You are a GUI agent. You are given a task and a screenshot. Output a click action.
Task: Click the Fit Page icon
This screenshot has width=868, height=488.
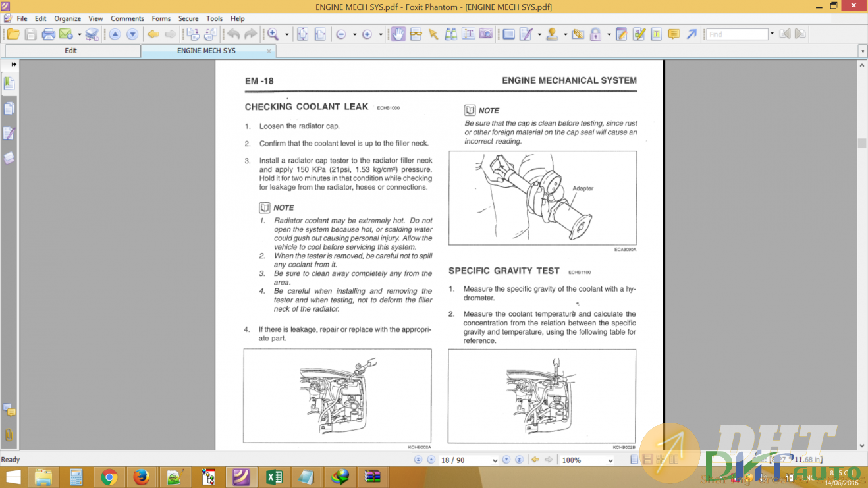(303, 34)
